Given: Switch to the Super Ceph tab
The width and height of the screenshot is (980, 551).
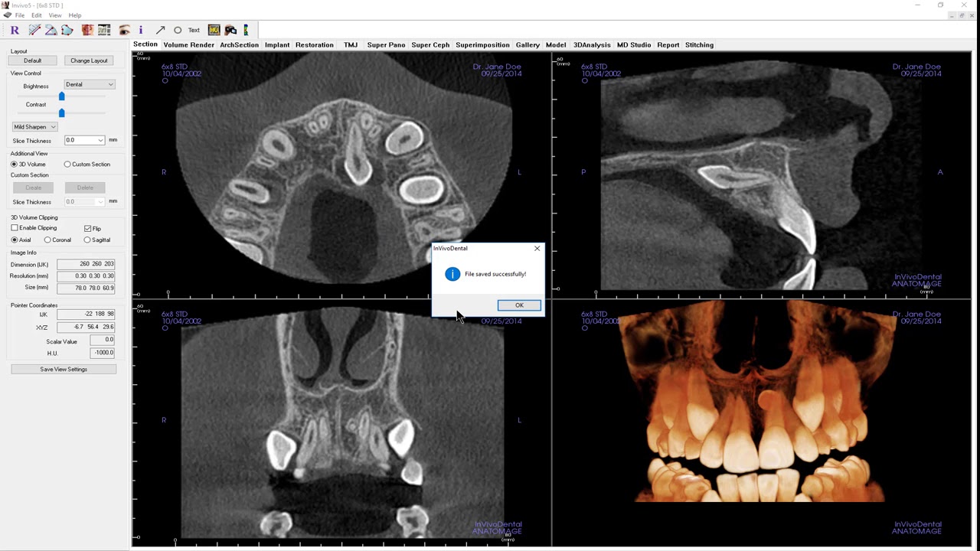Looking at the screenshot, I should click(x=430, y=45).
